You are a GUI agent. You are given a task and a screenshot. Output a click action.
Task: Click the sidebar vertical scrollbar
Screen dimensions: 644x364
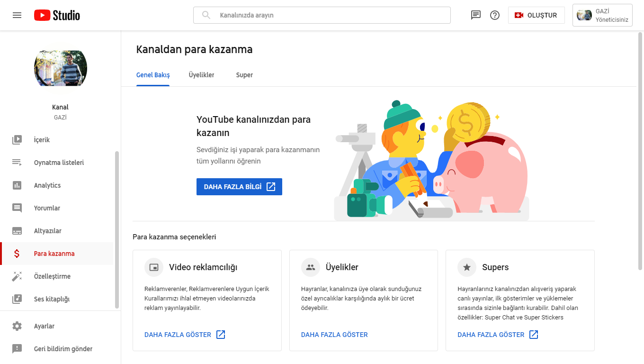click(117, 230)
